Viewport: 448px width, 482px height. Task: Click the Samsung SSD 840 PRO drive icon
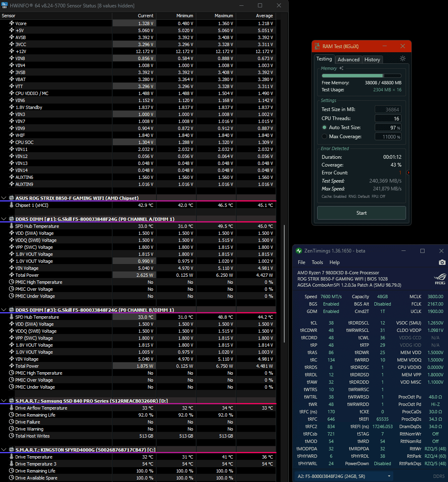[12, 401]
